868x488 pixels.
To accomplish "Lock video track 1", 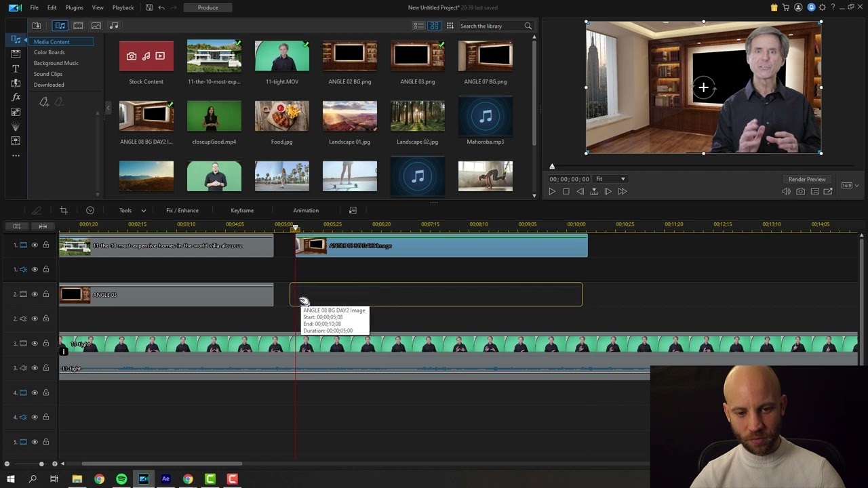I will [x=46, y=245].
